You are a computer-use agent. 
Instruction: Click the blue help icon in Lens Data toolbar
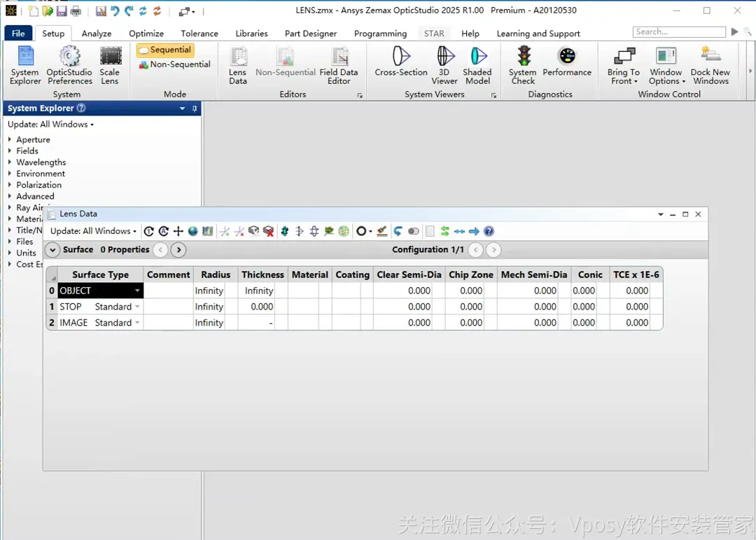(489, 231)
